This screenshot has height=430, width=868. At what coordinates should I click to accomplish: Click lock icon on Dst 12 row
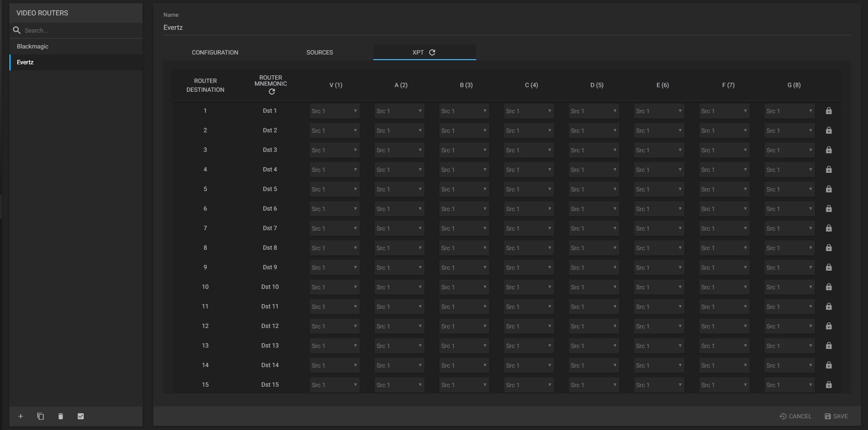(828, 326)
